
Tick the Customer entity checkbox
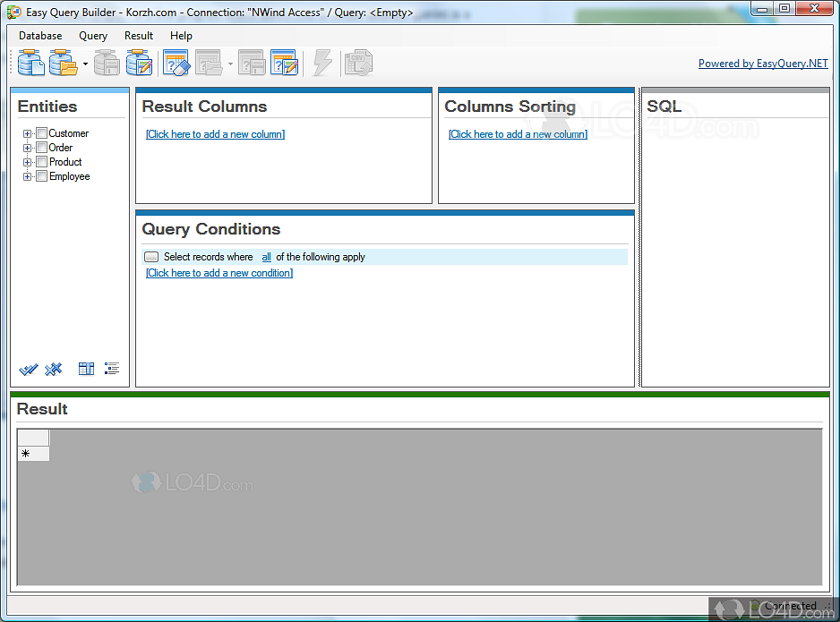pyautogui.click(x=41, y=133)
